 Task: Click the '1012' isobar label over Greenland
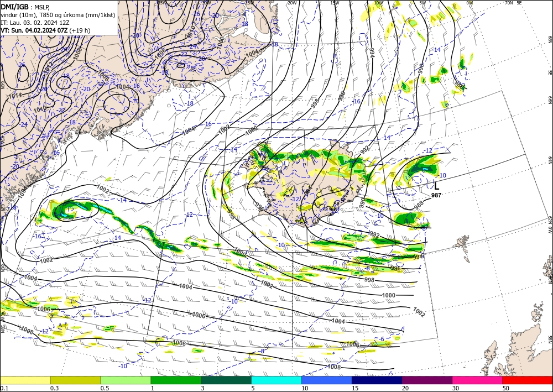(x=48, y=66)
